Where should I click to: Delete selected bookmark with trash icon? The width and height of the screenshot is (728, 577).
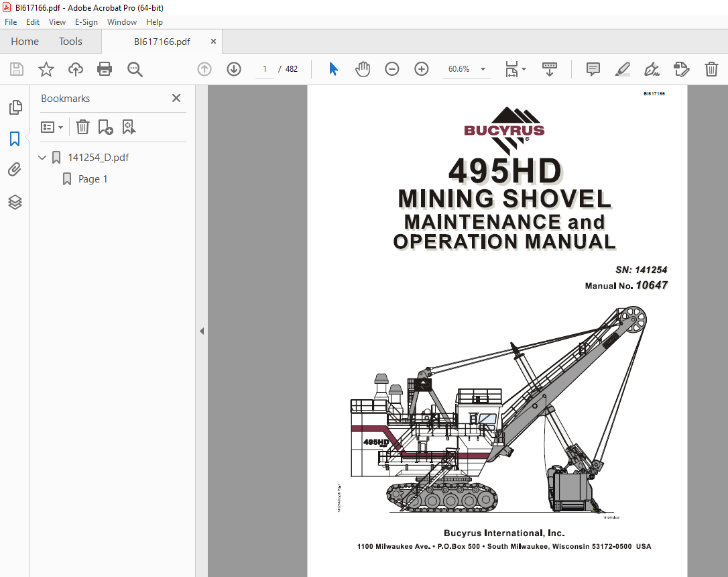coord(82,127)
